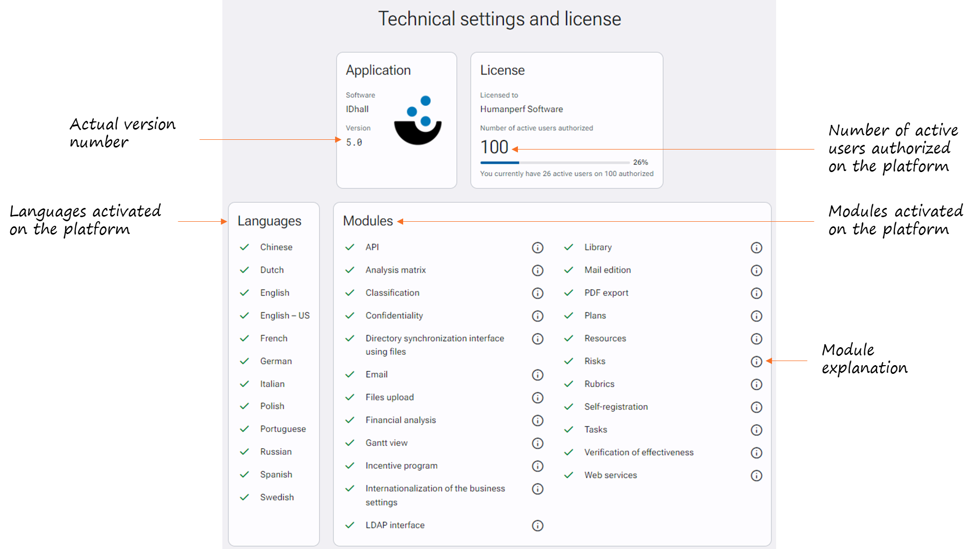Click the Swedish language entry

pos(277,497)
